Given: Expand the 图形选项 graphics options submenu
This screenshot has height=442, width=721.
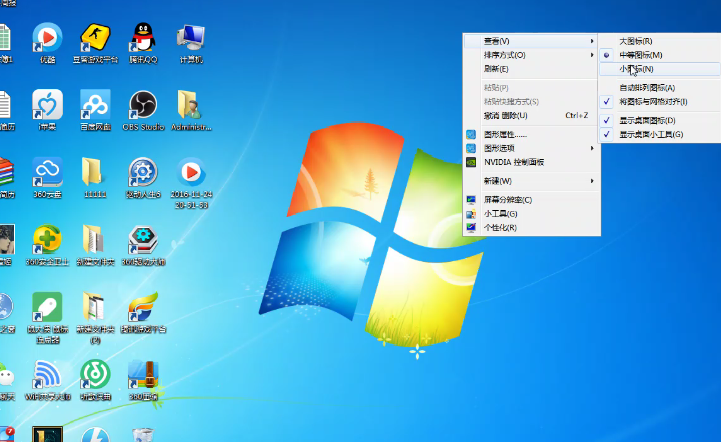Looking at the screenshot, I should (531, 148).
